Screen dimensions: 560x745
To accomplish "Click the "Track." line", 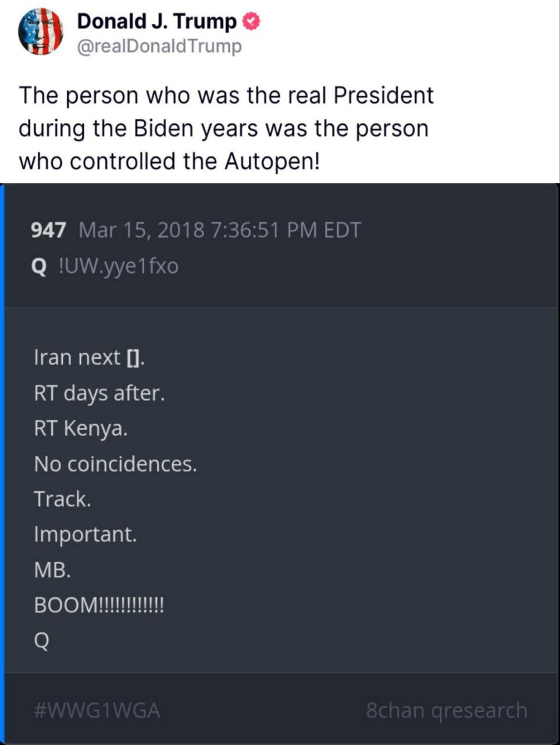I will pyautogui.click(x=62, y=499).
